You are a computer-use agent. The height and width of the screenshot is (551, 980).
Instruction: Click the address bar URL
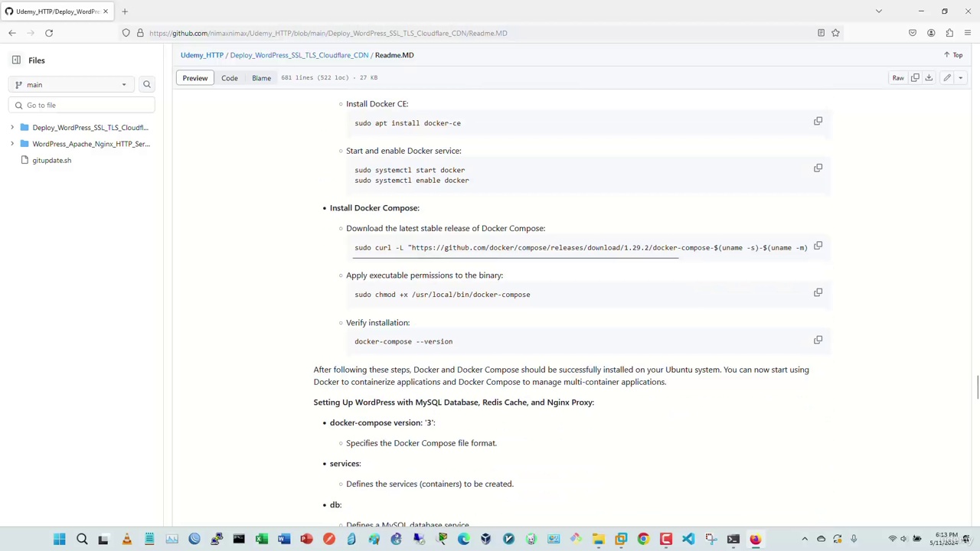point(328,33)
